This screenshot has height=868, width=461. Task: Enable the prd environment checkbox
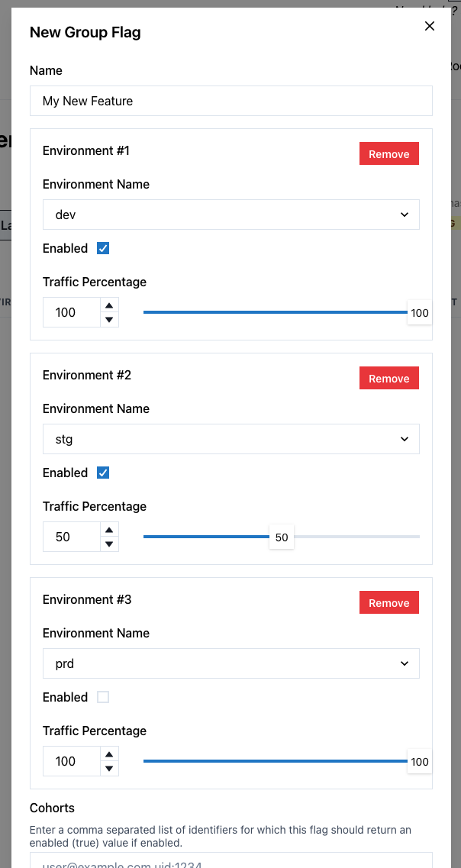[x=103, y=697]
